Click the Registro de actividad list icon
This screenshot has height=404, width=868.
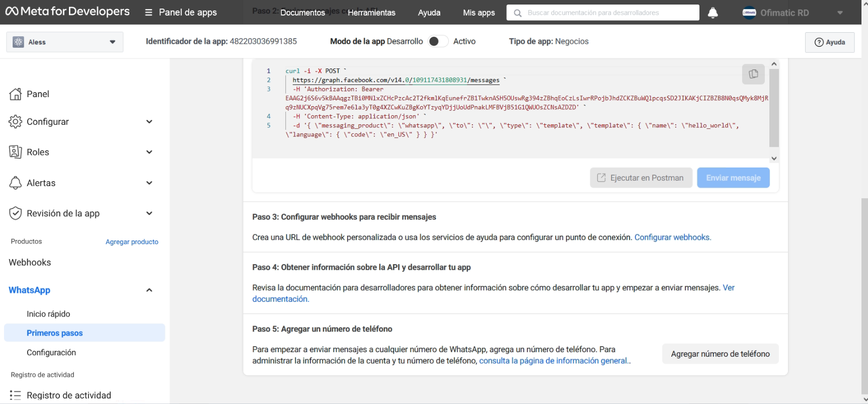[x=16, y=395]
